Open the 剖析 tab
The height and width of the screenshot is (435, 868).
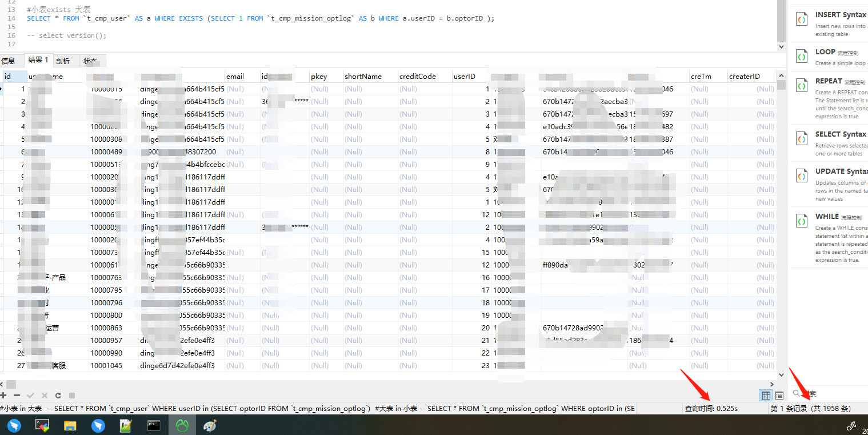click(x=64, y=60)
